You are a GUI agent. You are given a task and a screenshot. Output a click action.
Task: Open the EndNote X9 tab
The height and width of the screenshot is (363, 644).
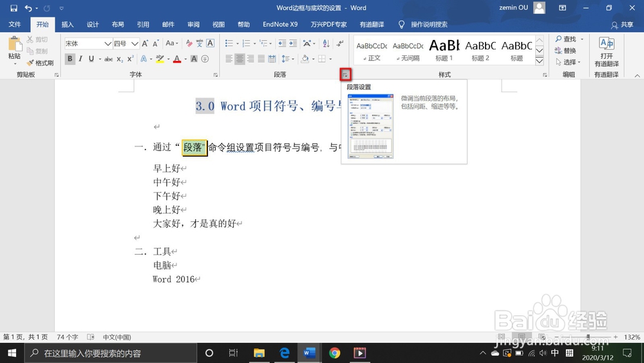pyautogui.click(x=280, y=25)
